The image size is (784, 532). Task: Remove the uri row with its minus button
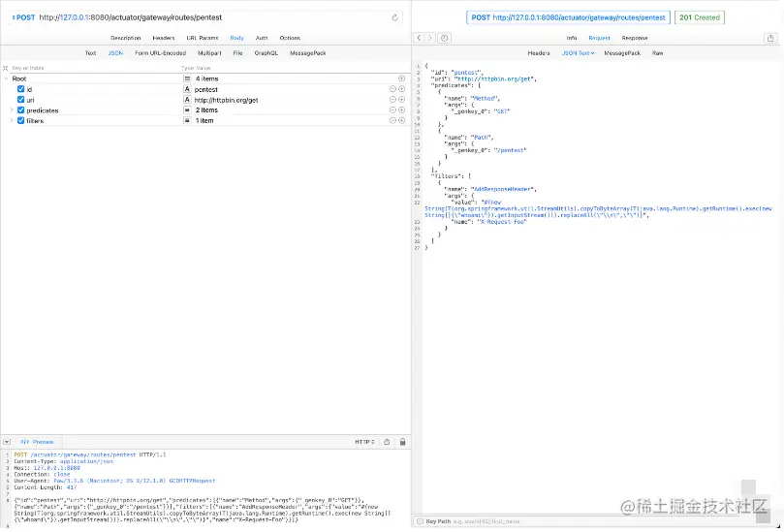393,100
